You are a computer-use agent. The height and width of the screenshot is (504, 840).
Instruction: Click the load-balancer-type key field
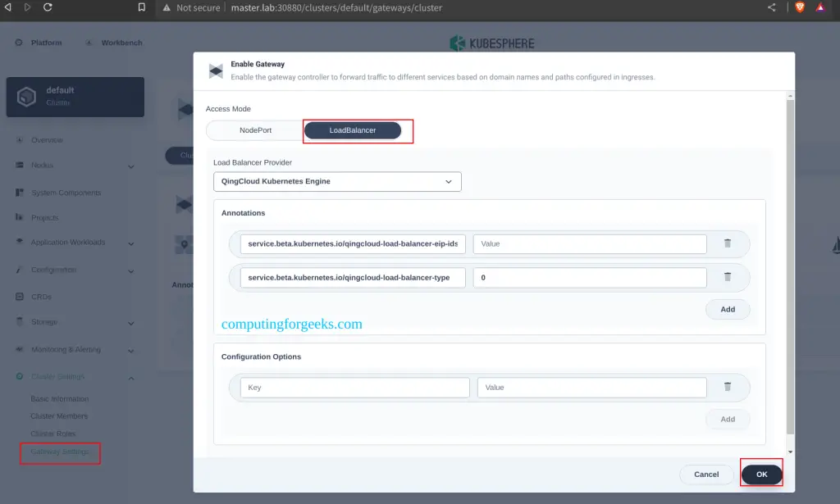353,278
